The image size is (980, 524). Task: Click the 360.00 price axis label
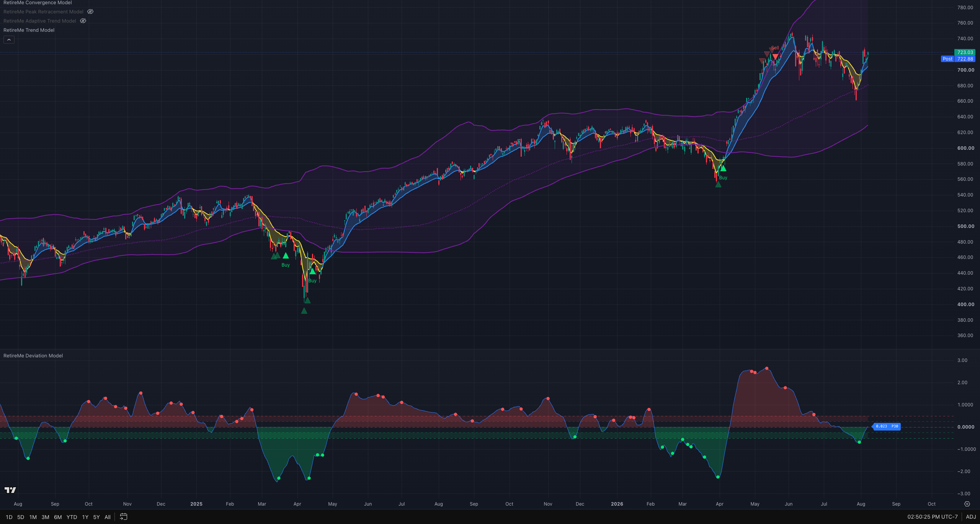click(965, 336)
